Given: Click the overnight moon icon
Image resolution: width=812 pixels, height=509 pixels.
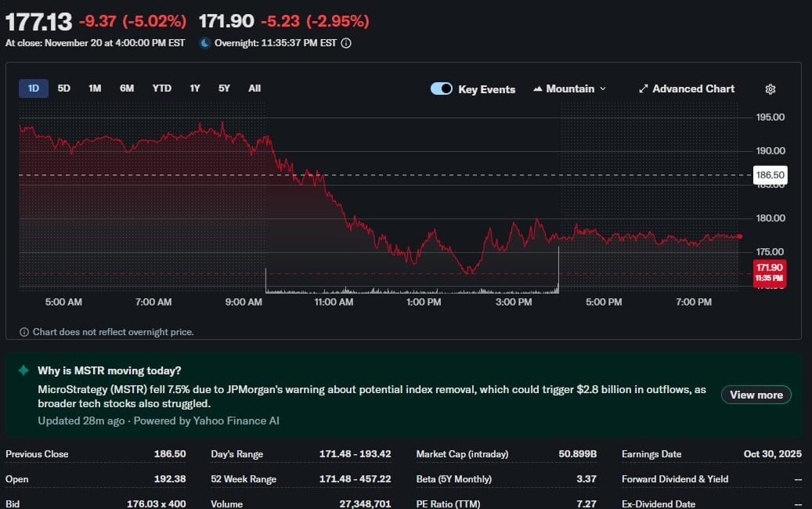Looking at the screenshot, I should pos(205,43).
